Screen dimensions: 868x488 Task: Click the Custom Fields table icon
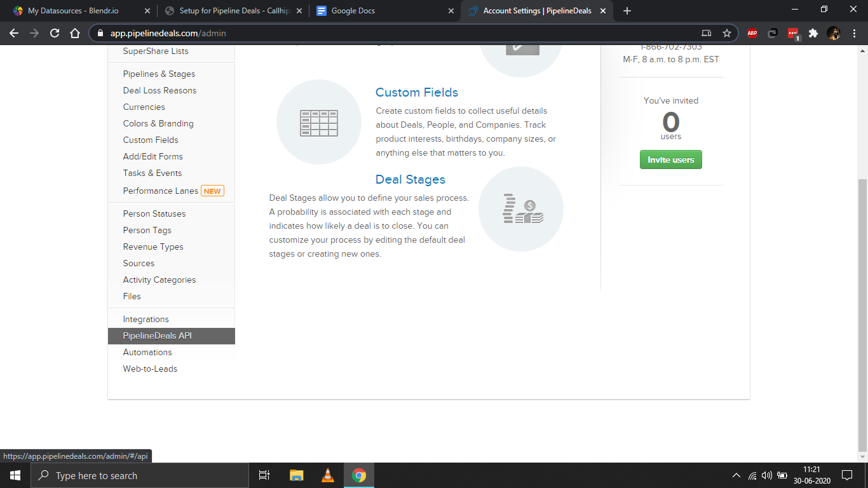319,123
